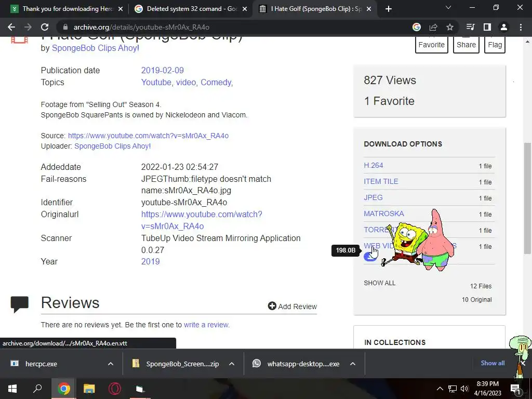This screenshot has width=532, height=399.
Task: Click the Add Review link
Action: pyautogui.click(x=292, y=307)
